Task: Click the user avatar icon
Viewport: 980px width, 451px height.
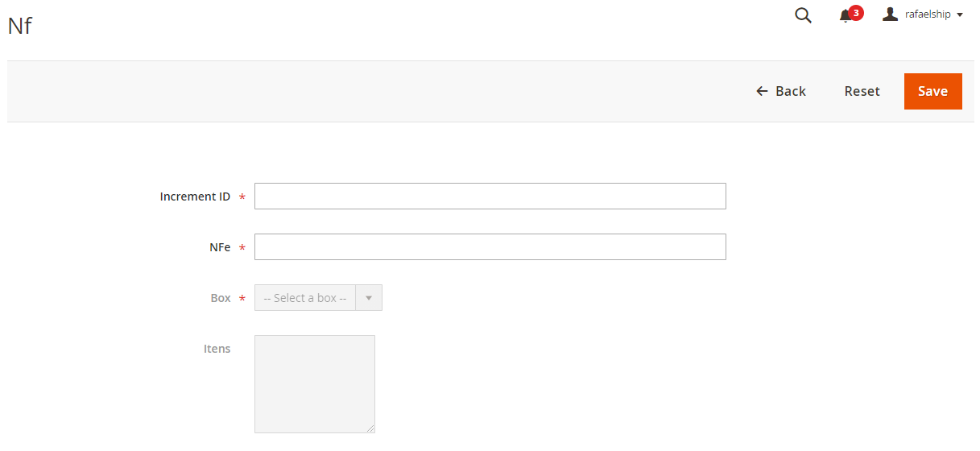Action: tap(890, 14)
